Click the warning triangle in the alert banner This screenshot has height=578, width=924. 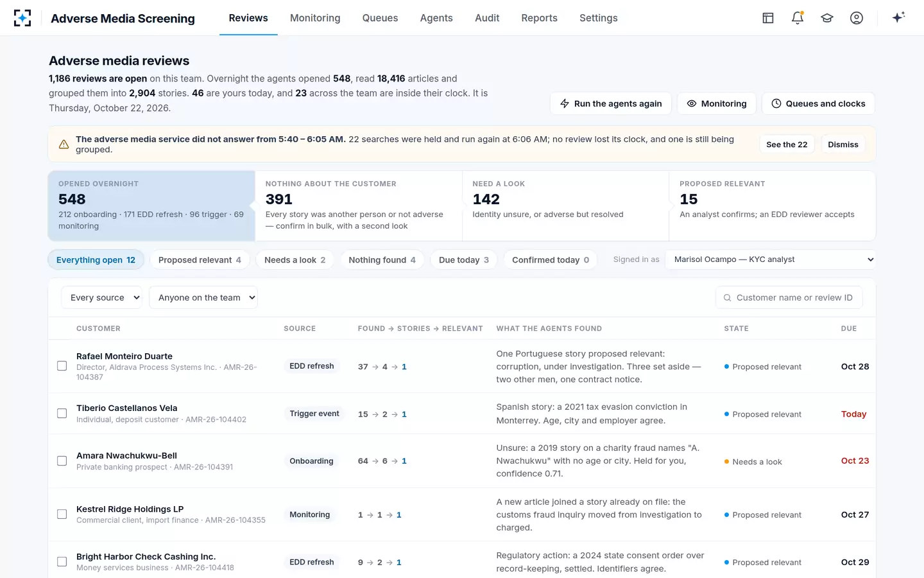click(64, 144)
